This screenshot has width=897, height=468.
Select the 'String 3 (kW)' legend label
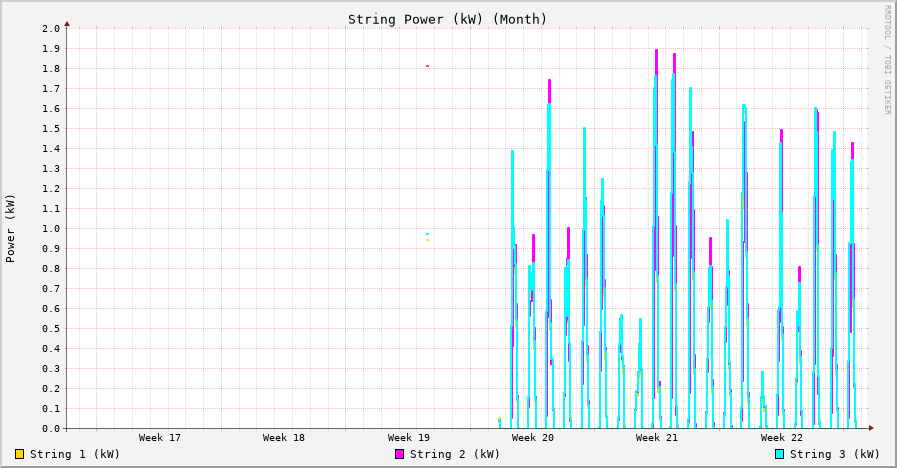point(835,454)
